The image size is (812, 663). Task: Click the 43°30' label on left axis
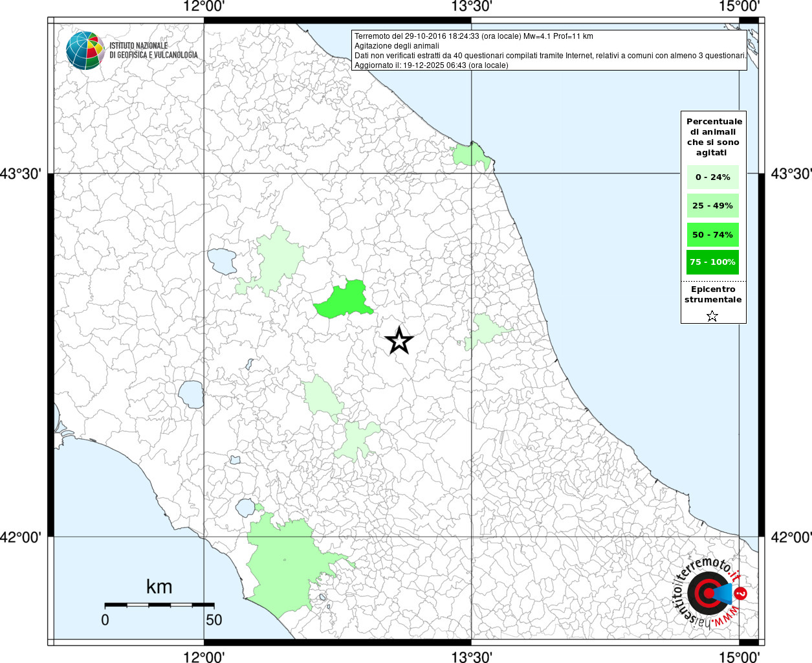point(25,174)
